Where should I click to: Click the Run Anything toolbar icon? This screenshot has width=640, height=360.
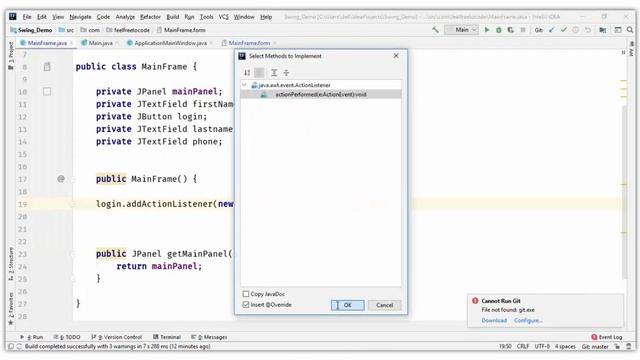[x=618, y=30]
